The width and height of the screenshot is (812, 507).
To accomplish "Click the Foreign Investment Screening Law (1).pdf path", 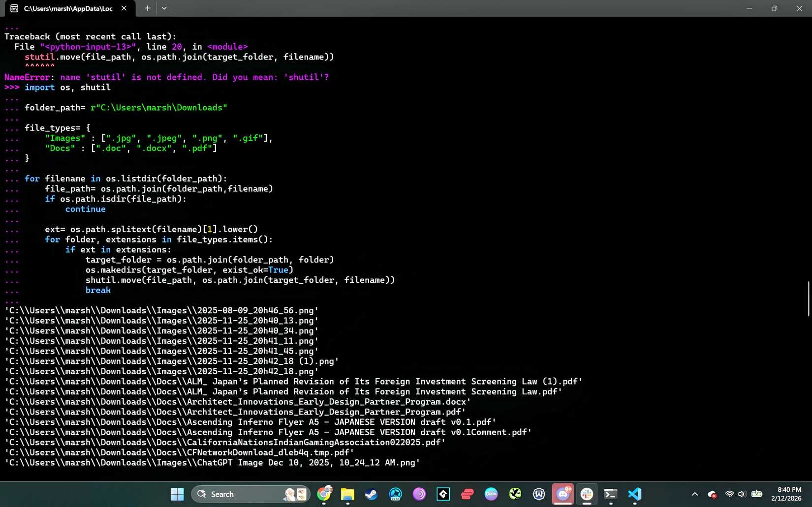I will [x=293, y=382].
